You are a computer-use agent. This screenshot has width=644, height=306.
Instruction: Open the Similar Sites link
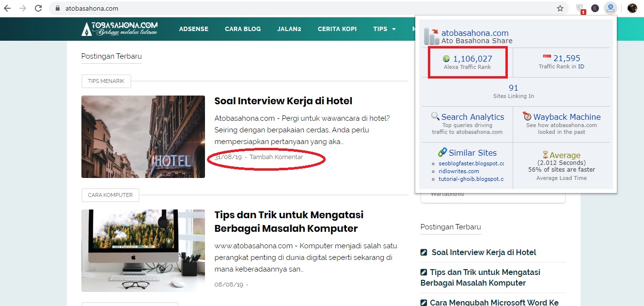click(473, 153)
